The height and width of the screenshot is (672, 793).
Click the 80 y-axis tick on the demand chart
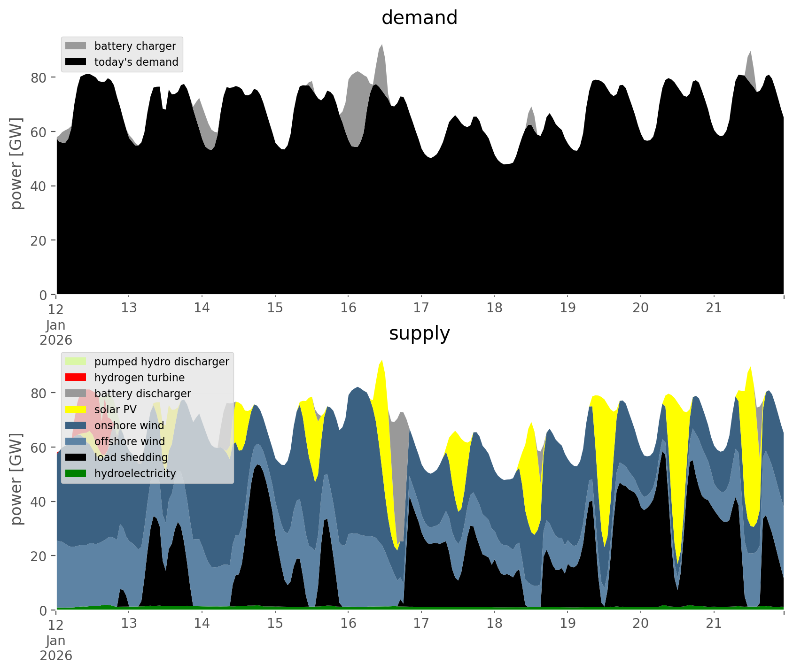39,77
